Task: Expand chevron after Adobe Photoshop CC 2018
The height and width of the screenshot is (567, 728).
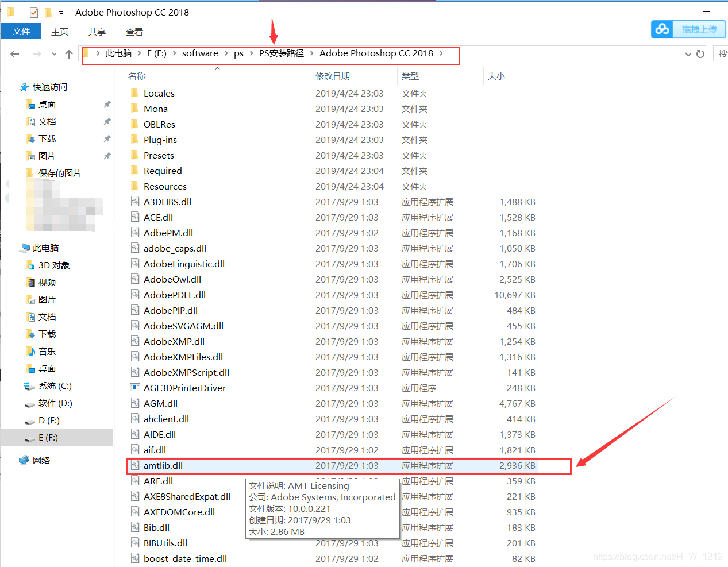Action: (441, 53)
